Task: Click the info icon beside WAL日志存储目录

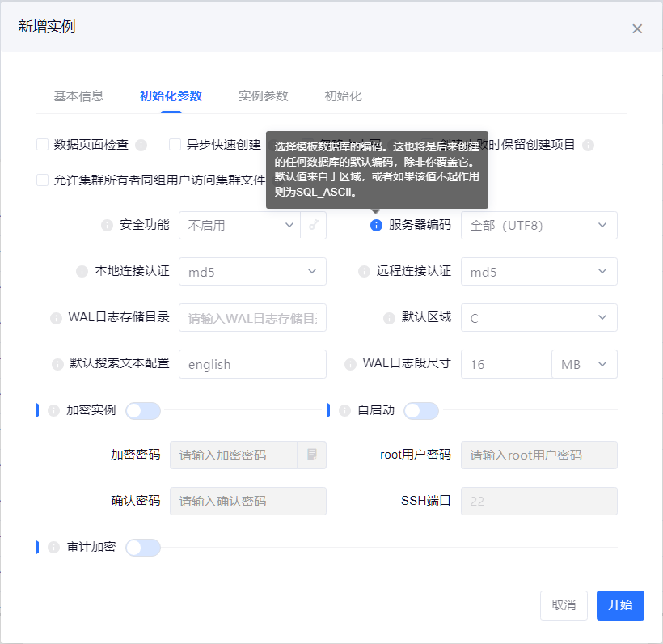Action: point(56,318)
